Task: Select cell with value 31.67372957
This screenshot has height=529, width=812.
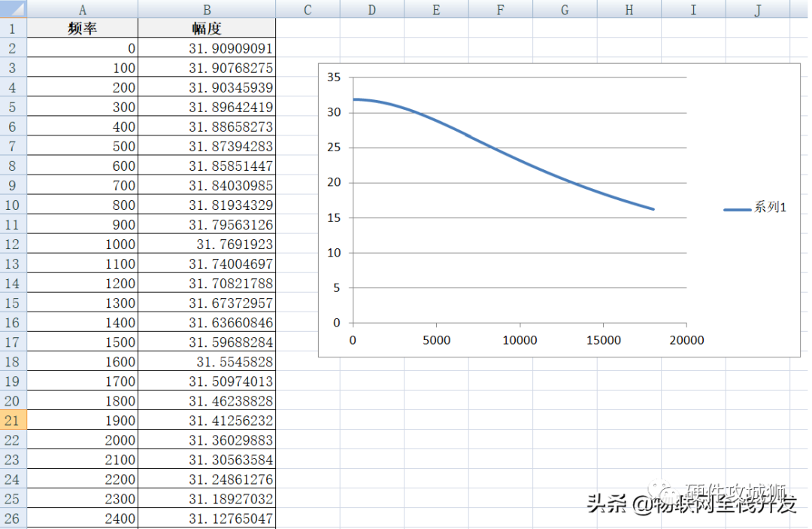Action: (x=207, y=303)
